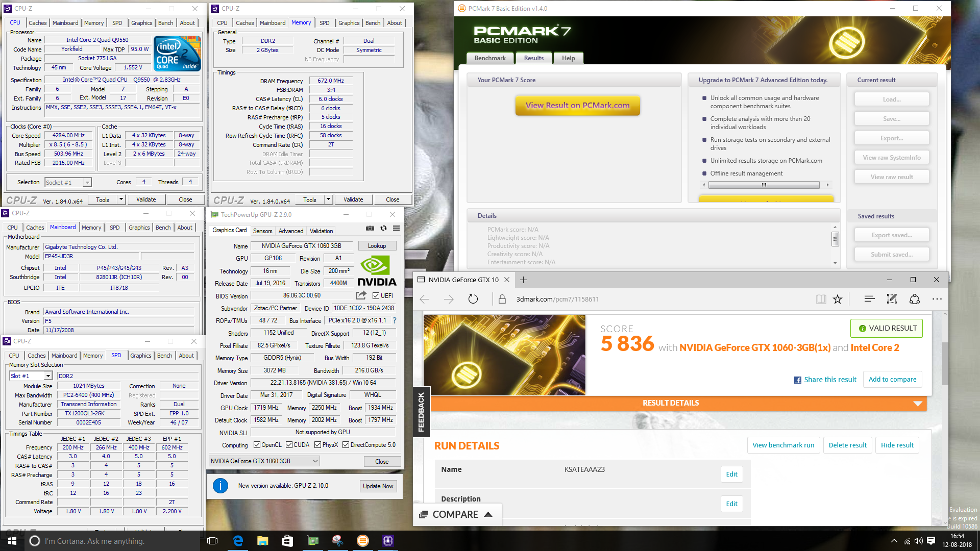
Task: Toggle the CUDA checkbox
Action: 289,445
